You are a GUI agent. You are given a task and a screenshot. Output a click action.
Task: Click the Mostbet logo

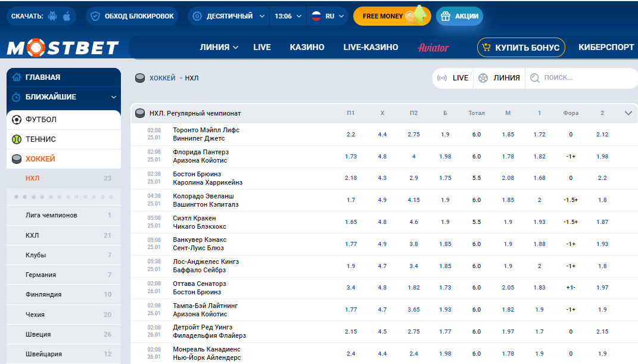(x=63, y=48)
